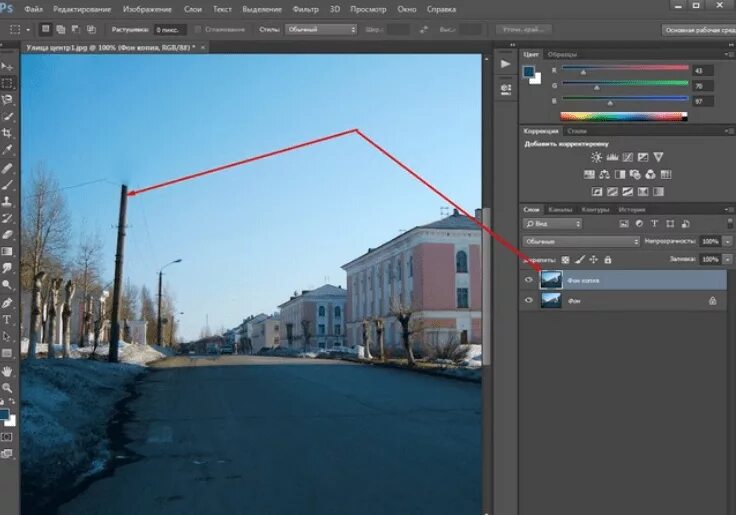Click the foreground color swatch in Color panel

pos(529,71)
